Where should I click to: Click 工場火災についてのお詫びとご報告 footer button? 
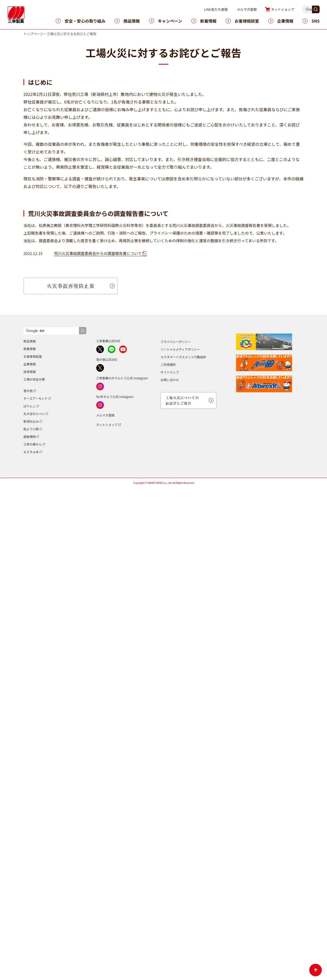click(188, 401)
